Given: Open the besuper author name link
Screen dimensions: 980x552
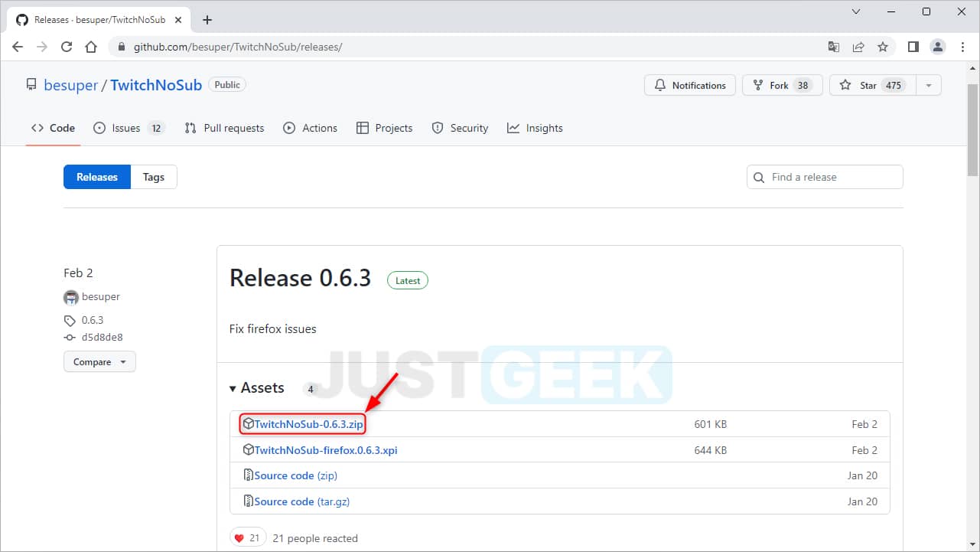Looking at the screenshot, I should click(100, 297).
